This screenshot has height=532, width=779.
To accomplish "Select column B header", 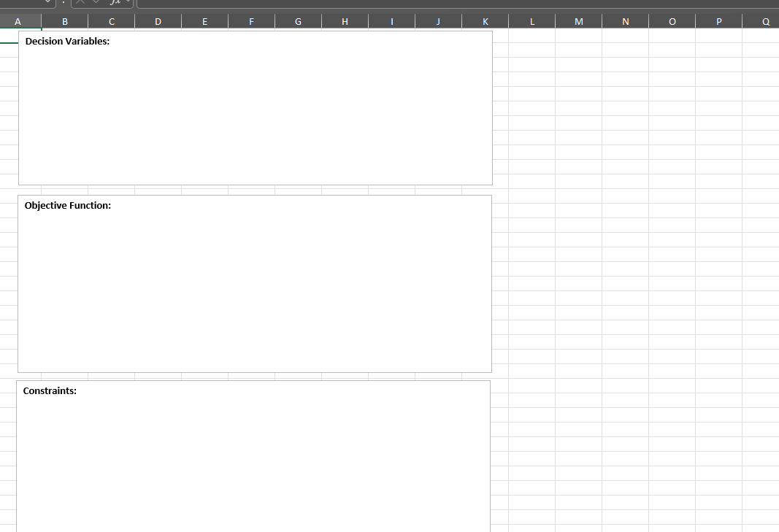I will [64, 21].
